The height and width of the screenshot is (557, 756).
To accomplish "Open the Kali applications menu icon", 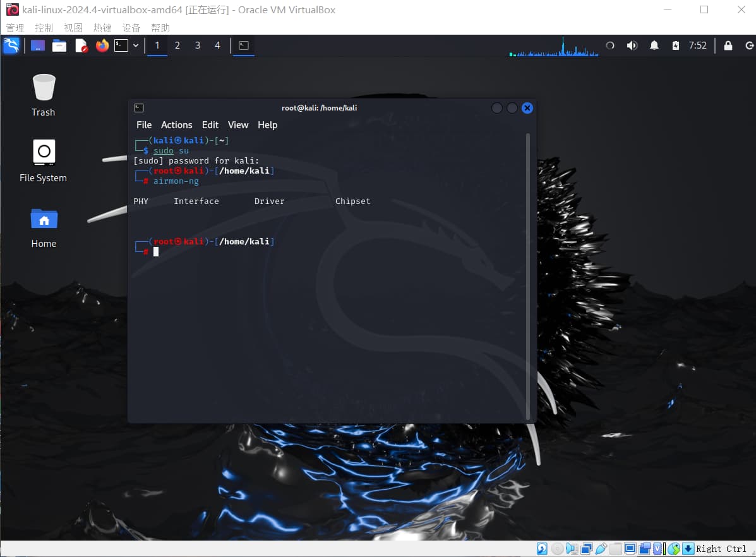I will click(x=11, y=45).
